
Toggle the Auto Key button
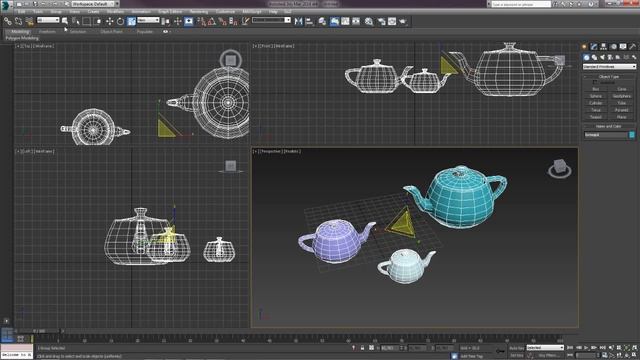516,348
